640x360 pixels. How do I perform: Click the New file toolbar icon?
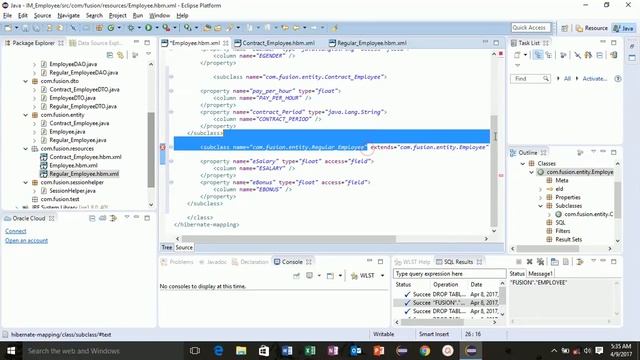pos(8,28)
